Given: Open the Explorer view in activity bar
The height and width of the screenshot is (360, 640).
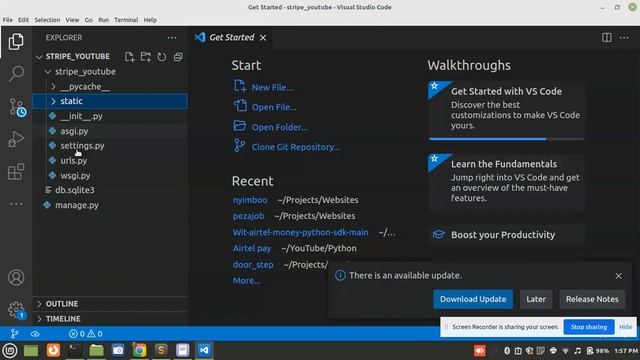Looking at the screenshot, I should coord(16,42).
